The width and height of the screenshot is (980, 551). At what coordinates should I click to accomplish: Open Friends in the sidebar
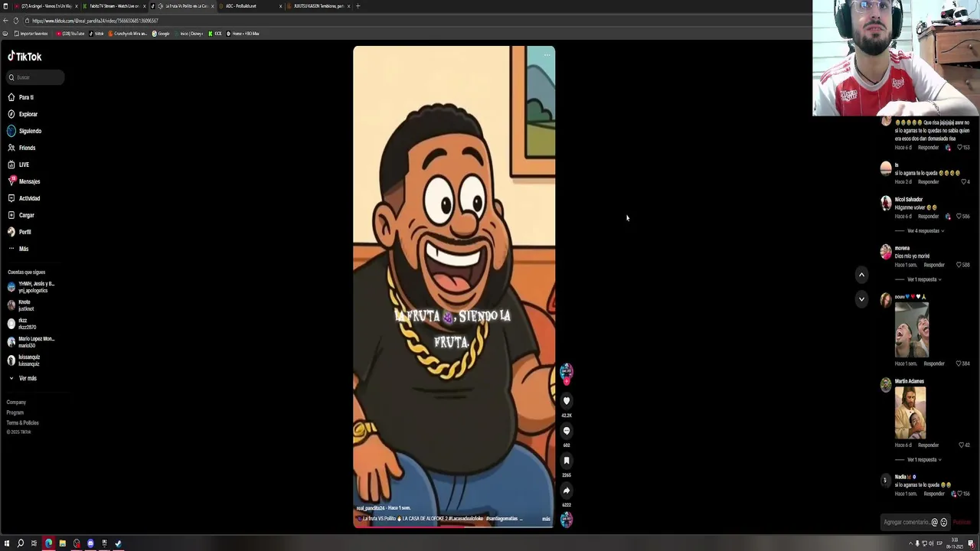(x=21, y=148)
